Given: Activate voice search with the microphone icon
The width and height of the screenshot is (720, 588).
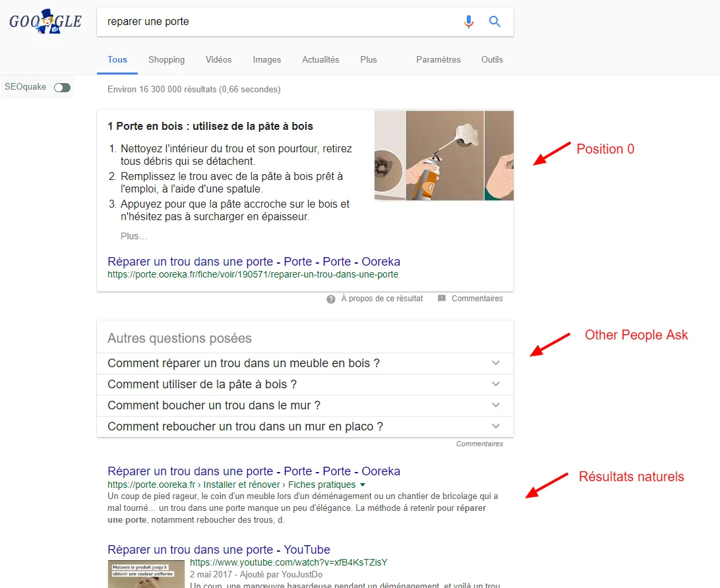Looking at the screenshot, I should tap(469, 21).
